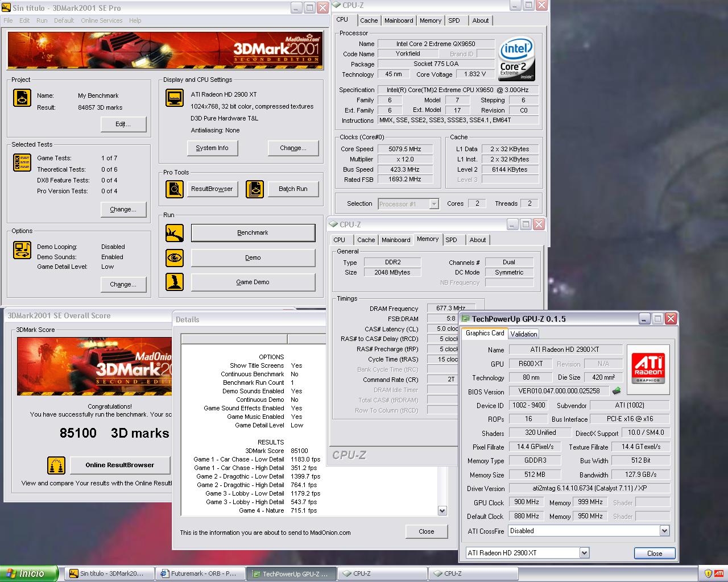Open the Inicio start button
This screenshot has height=582, width=728.
(x=29, y=573)
